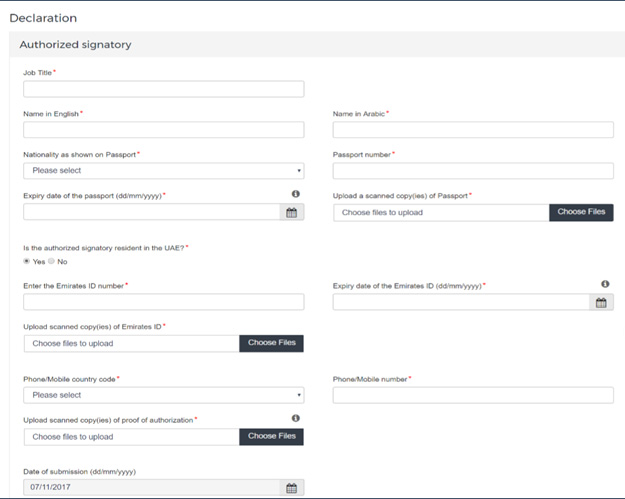Open Emirates ID expiry calendar picker
The width and height of the screenshot is (625, 499).
pos(602,302)
